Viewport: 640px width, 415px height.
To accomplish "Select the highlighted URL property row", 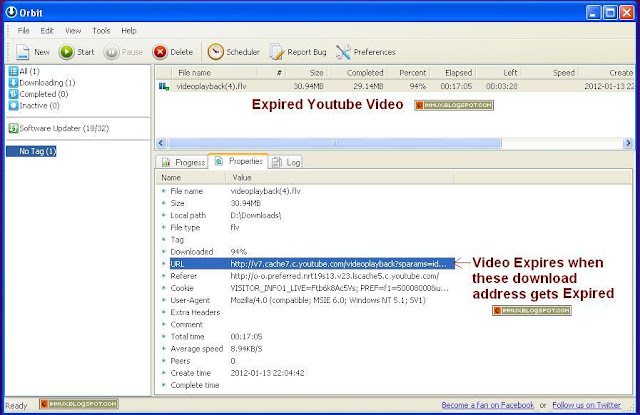I will (x=312, y=264).
